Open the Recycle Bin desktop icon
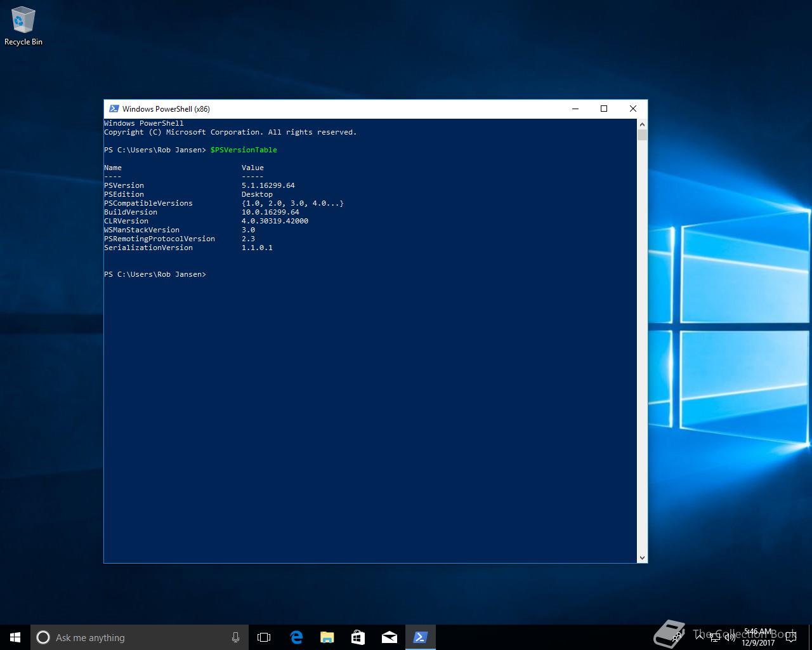Screen dimensions: 812x650 (23, 26)
